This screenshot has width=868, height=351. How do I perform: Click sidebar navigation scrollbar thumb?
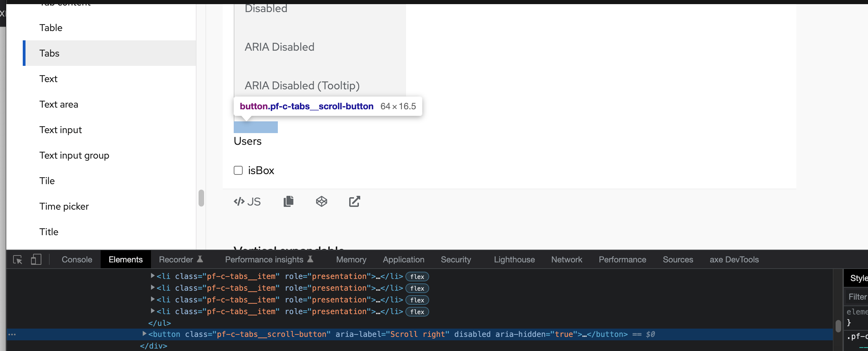[x=201, y=198]
